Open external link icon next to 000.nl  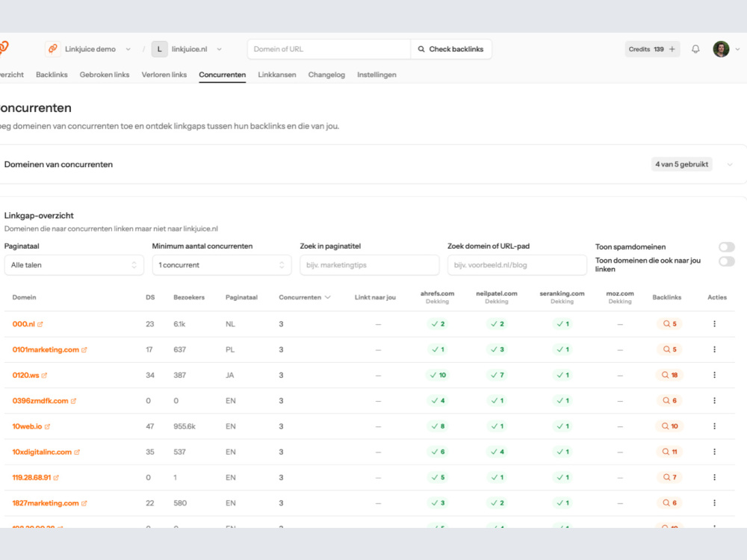click(40, 324)
